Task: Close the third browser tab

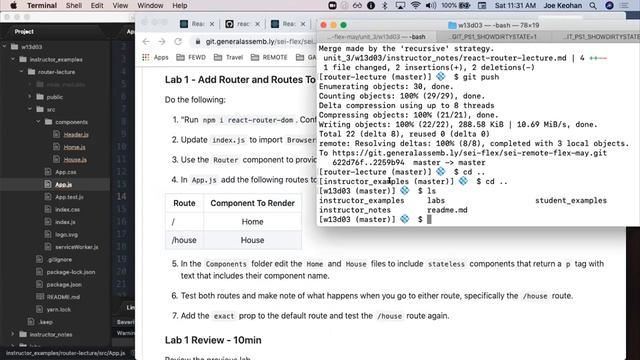Action: pos(303,24)
